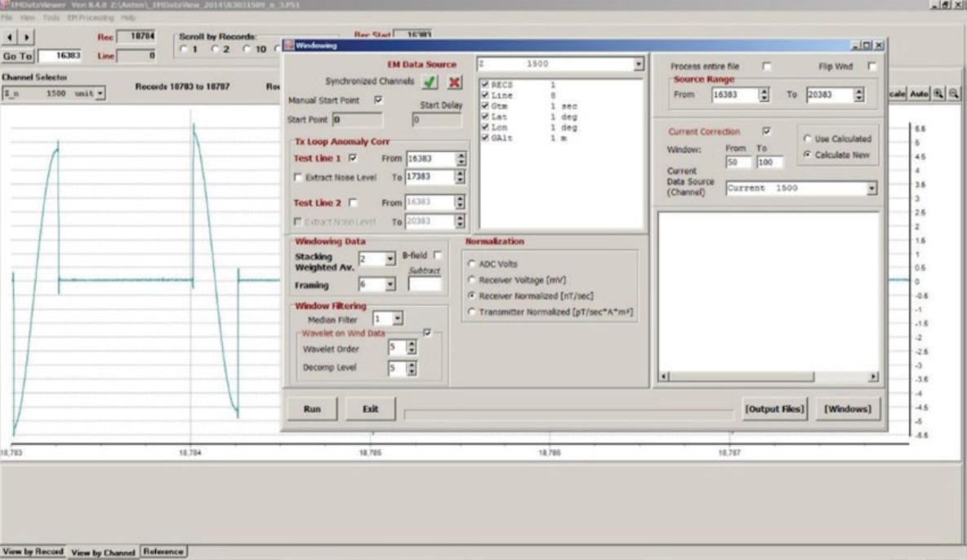Click the Start Point input field
967x560 pixels.
(356, 120)
